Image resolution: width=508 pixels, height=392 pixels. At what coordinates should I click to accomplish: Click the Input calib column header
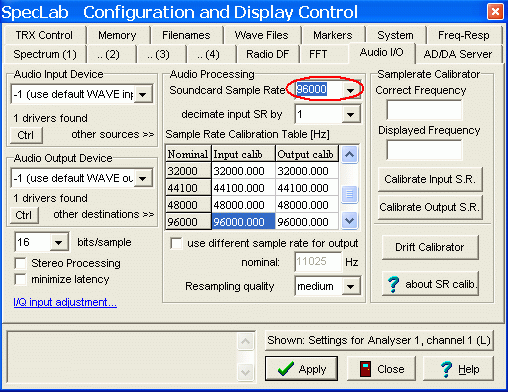(x=243, y=154)
